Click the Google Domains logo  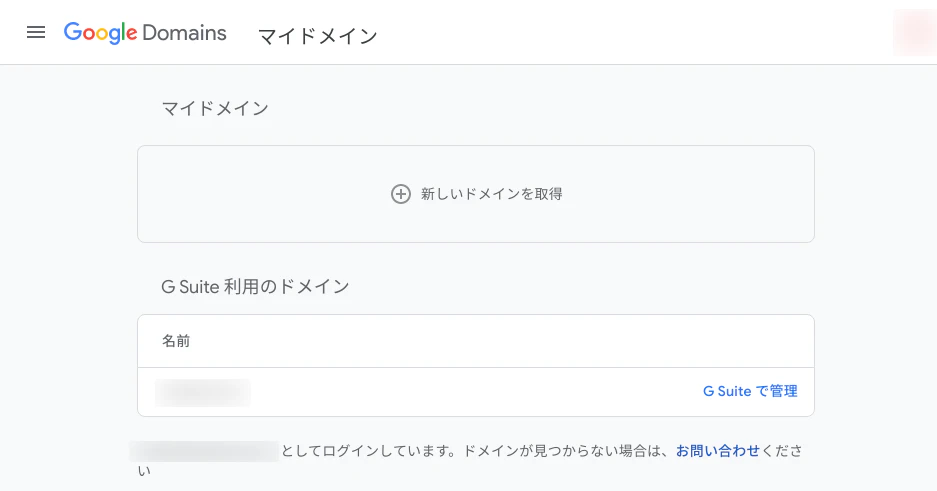tap(145, 33)
